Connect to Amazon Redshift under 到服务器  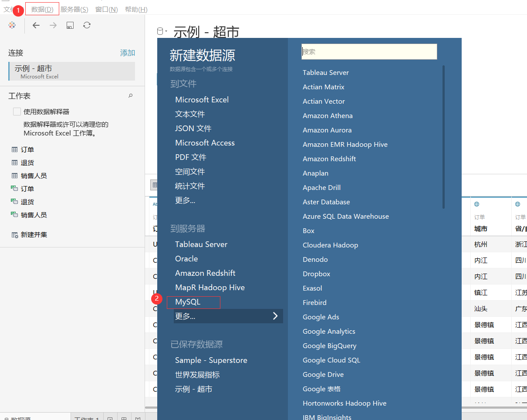pos(205,273)
